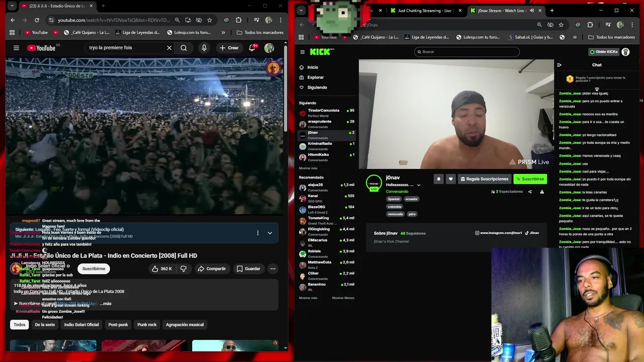This screenshot has width=644, height=362.
Task: Click Regala Suscripciones gift button
Action: [485, 179]
